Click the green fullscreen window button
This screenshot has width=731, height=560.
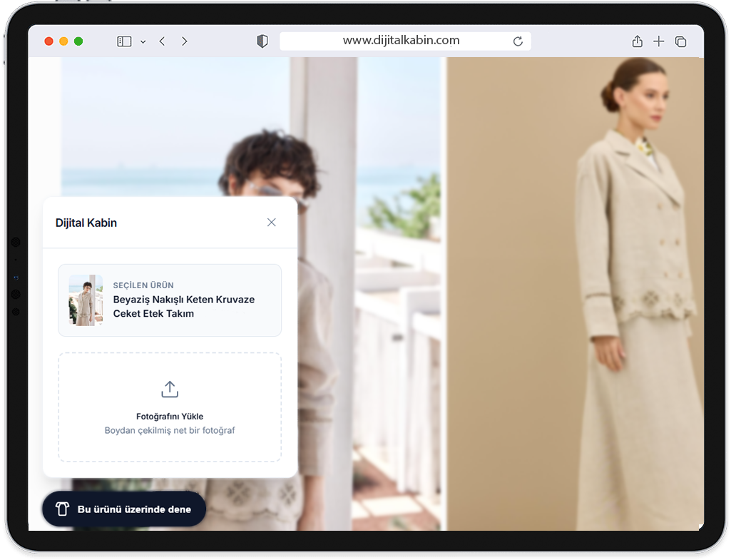tap(78, 41)
